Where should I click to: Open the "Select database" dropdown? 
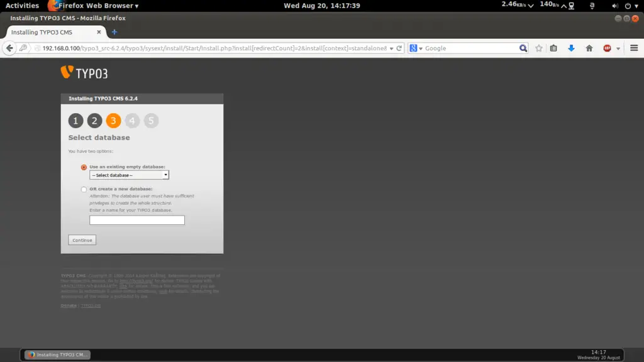click(x=129, y=175)
